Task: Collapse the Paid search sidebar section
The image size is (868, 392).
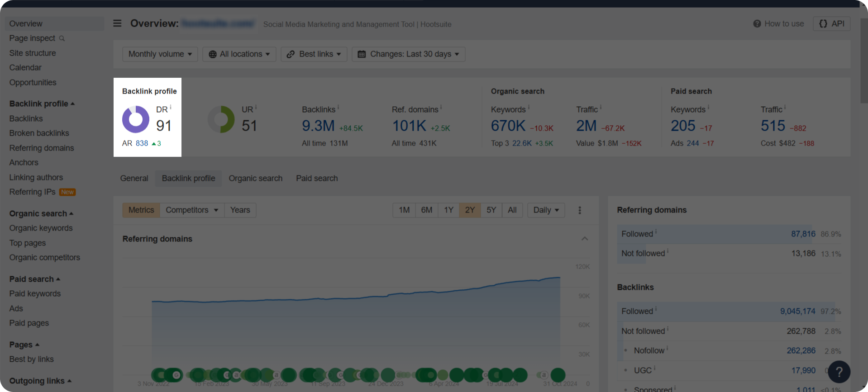Action: tap(35, 279)
